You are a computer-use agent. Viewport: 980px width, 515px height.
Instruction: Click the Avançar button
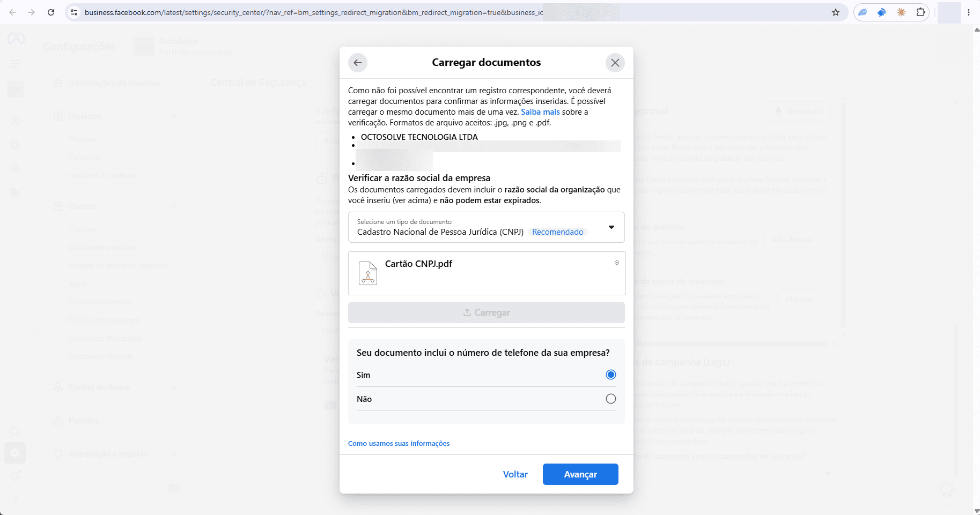[x=580, y=474]
